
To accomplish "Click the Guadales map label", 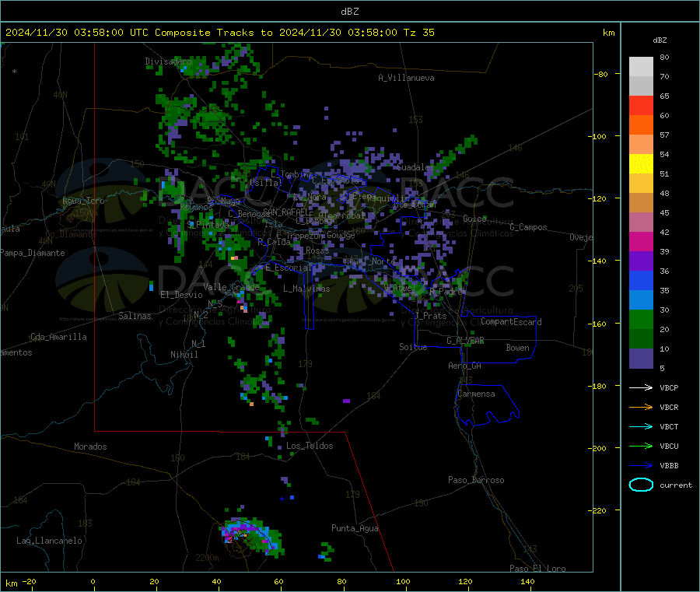I will (x=415, y=167).
